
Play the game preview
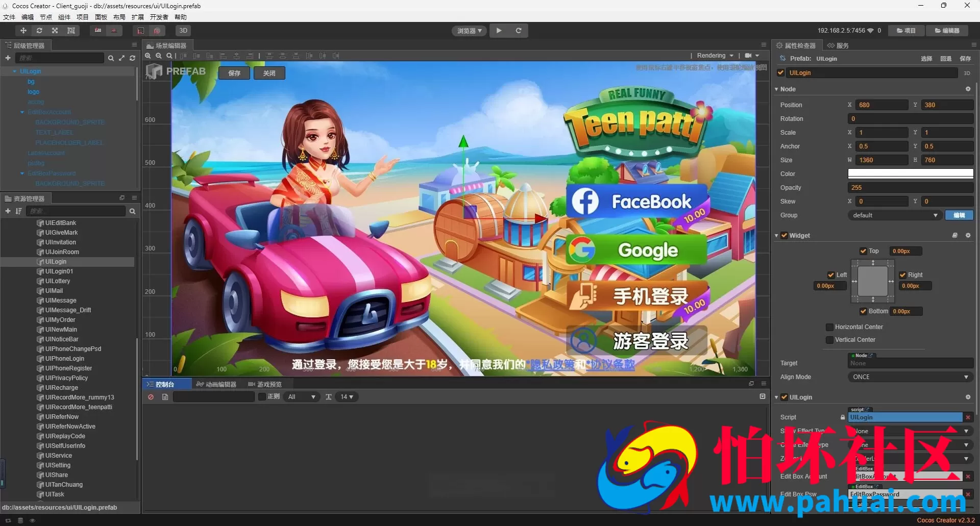499,31
